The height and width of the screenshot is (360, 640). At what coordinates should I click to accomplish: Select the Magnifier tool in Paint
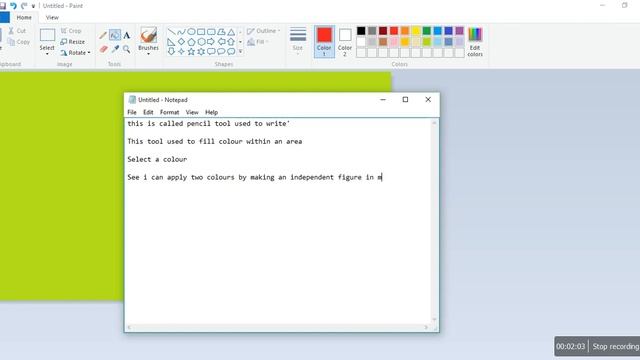point(127,49)
